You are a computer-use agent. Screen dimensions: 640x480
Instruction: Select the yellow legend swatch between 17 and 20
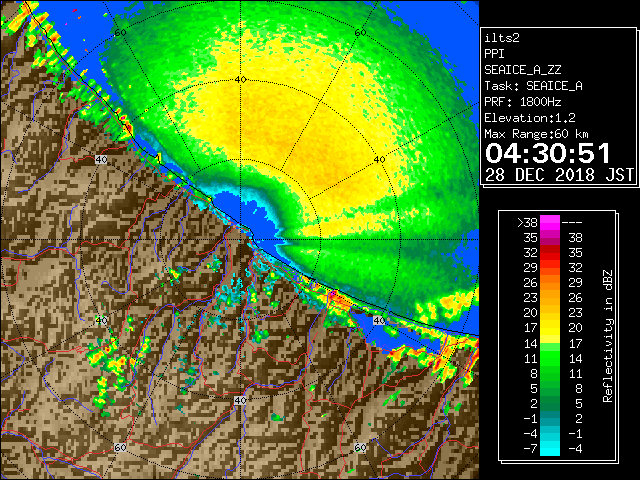(x=550, y=328)
